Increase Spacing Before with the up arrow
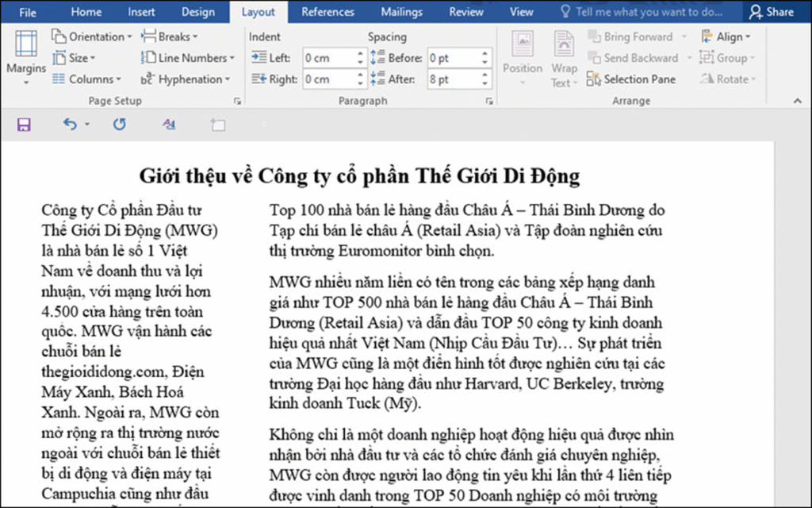The height and width of the screenshot is (508, 812). pyautogui.click(x=485, y=53)
